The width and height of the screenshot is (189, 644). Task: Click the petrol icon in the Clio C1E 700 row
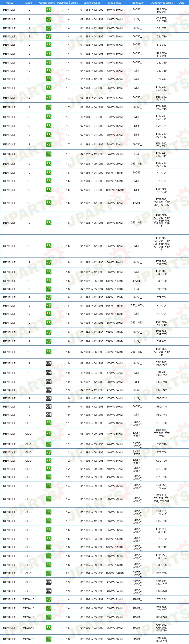(49, 423)
